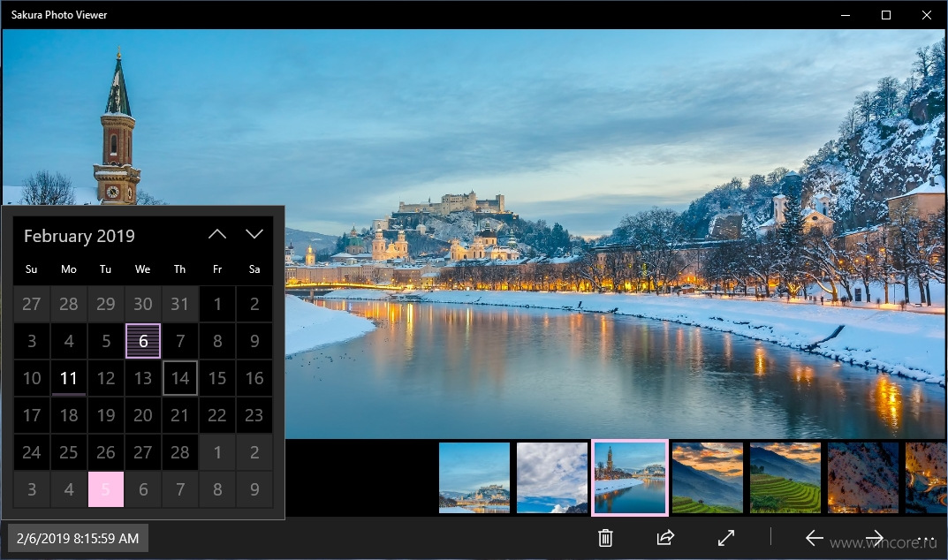948x560 pixels.
Task: Select February 15 in the calendar
Action: tap(217, 378)
